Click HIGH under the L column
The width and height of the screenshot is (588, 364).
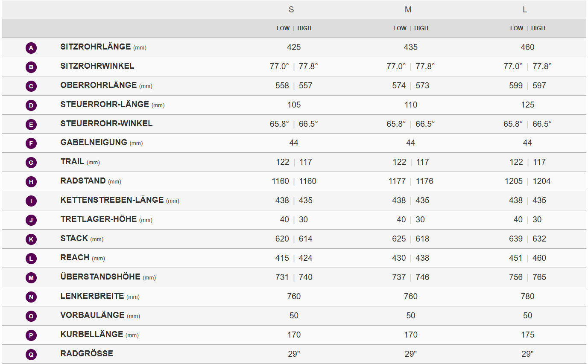(x=538, y=29)
